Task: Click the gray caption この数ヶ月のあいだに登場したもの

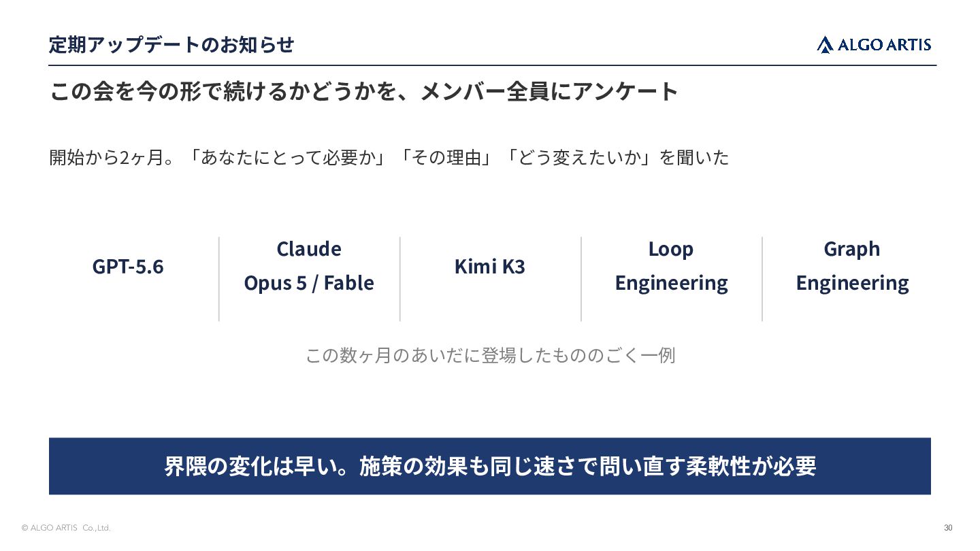Action: pos(490,355)
